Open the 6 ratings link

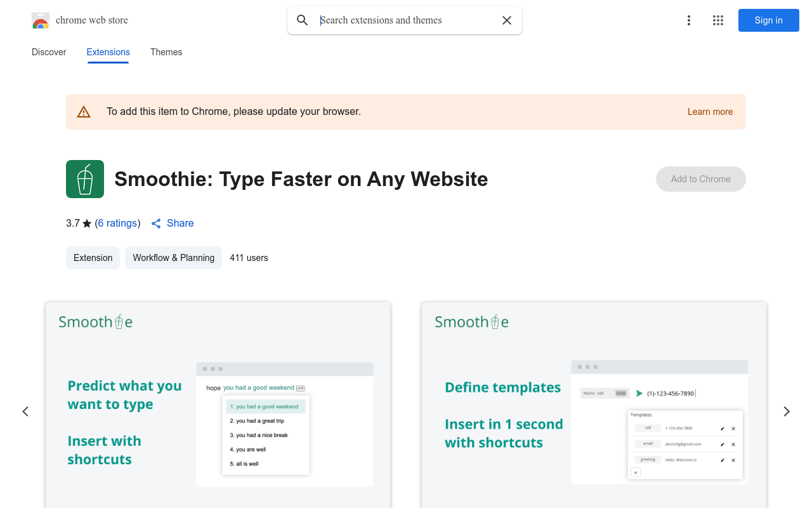(118, 224)
